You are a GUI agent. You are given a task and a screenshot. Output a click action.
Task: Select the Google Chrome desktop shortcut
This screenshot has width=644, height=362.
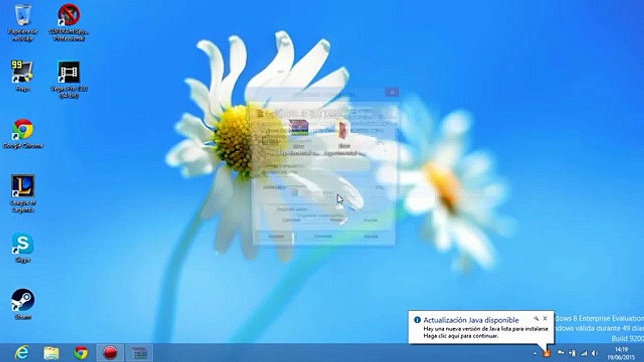coord(23,134)
